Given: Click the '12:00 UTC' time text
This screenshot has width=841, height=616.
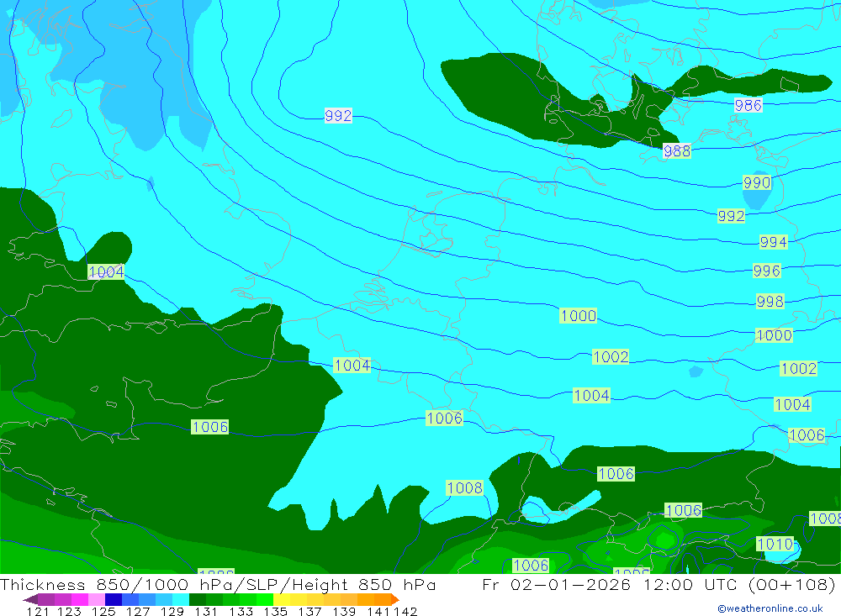Looking at the screenshot, I should point(690,584).
